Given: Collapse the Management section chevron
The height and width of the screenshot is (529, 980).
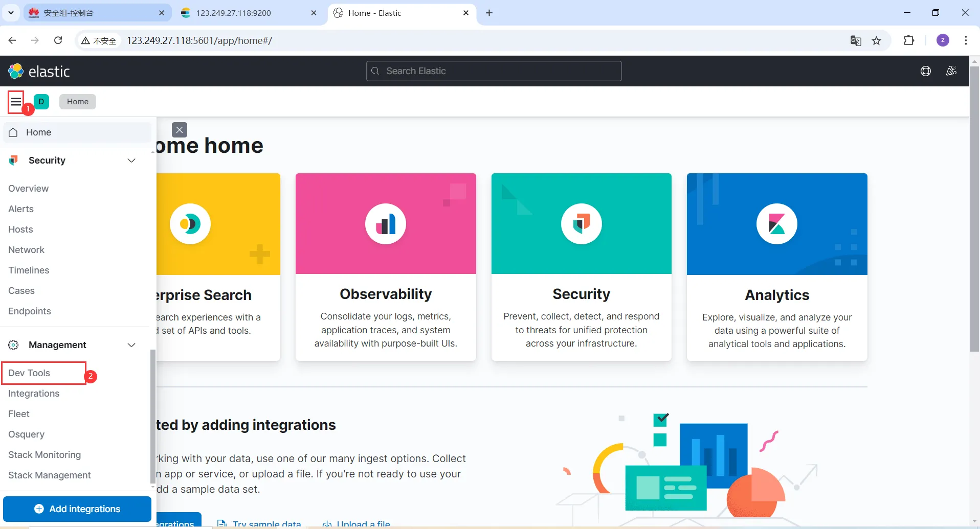Looking at the screenshot, I should point(131,345).
